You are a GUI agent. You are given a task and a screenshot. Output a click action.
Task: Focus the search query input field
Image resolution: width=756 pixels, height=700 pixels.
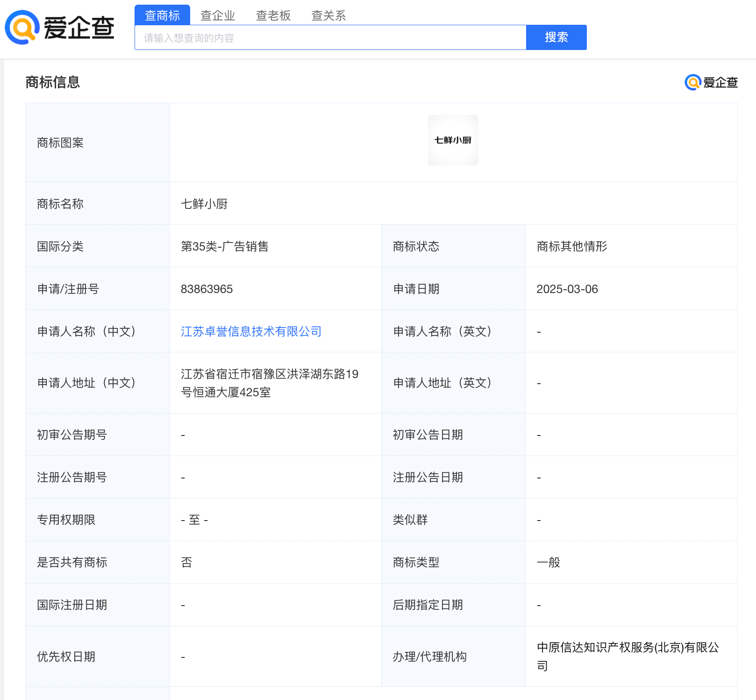coord(330,37)
